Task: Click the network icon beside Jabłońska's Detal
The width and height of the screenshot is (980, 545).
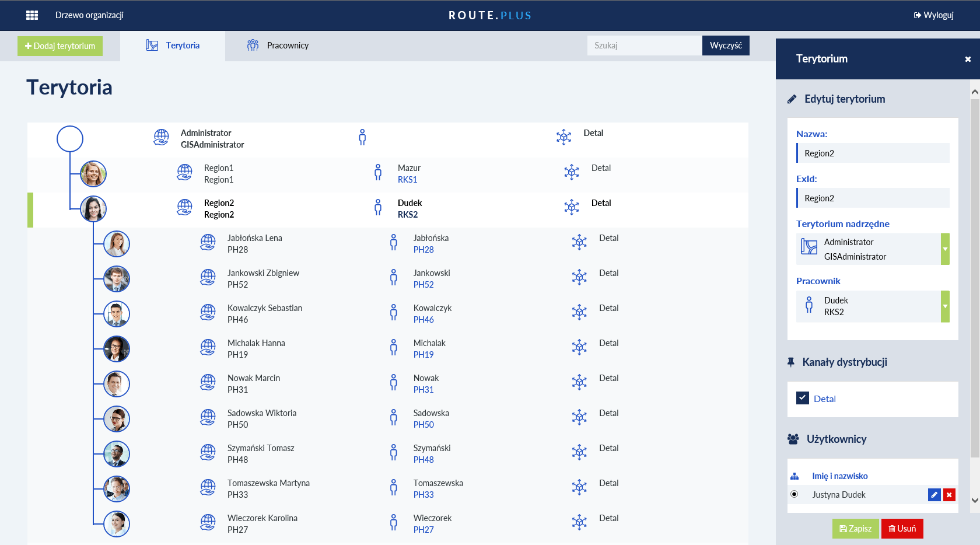Action: tap(579, 242)
